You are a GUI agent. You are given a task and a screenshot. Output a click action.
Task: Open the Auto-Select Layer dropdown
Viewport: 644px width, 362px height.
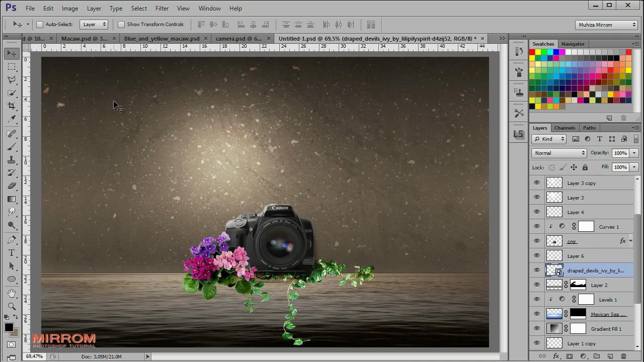[94, 24]
